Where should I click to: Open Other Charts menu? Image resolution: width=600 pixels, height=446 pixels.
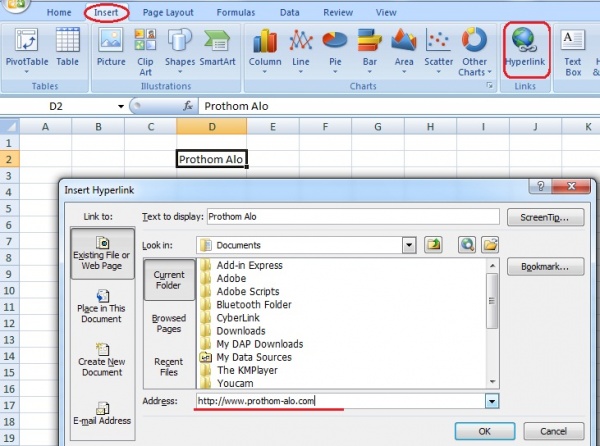tap(474, 52)
